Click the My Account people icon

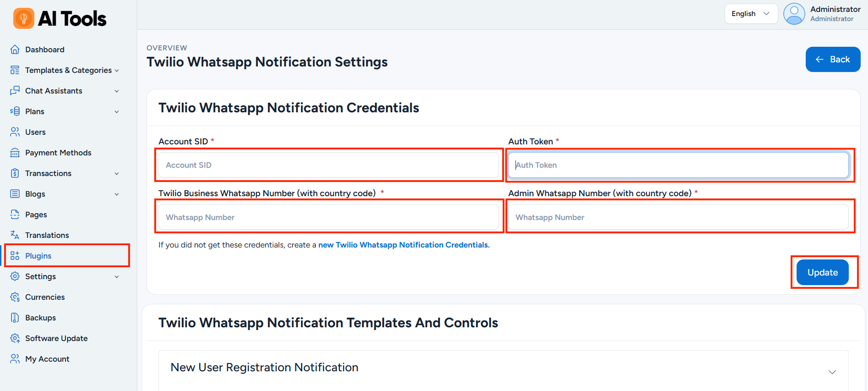(15, 359)
